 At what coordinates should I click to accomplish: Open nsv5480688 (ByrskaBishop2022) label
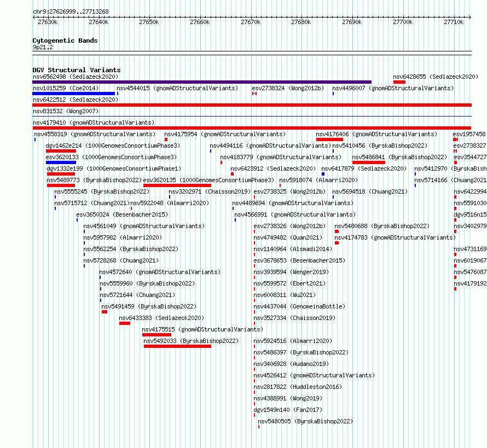click(x=382, y=226)
